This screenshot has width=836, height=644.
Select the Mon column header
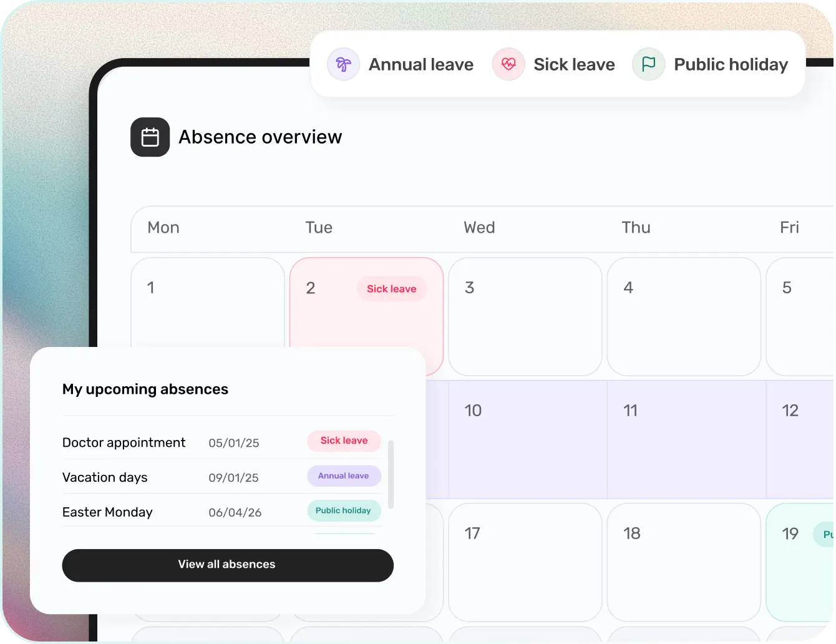pos(163,228)
